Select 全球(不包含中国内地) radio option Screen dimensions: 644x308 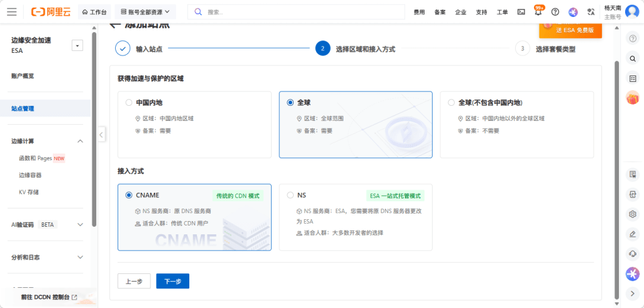coord(452,103)
